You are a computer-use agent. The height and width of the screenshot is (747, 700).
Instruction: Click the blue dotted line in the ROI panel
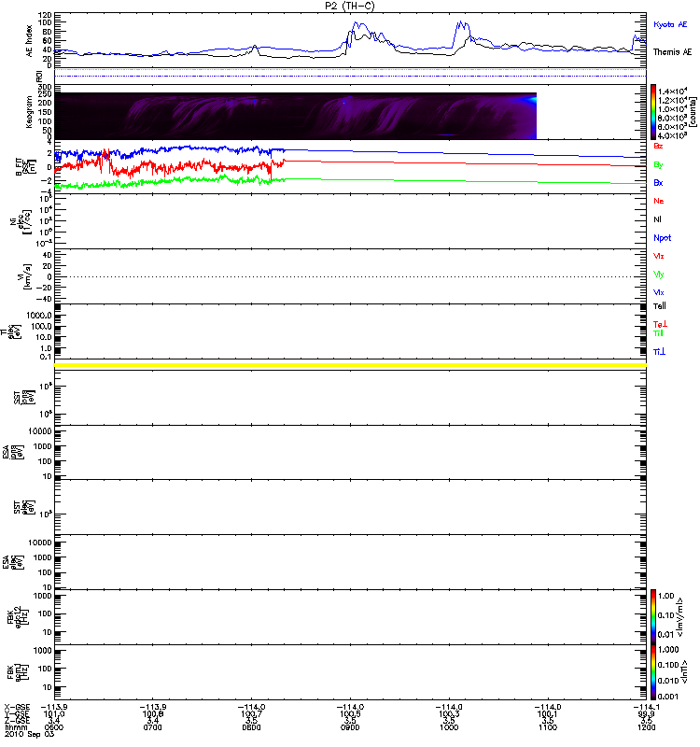pyautogui.click(x=350, y=77)
